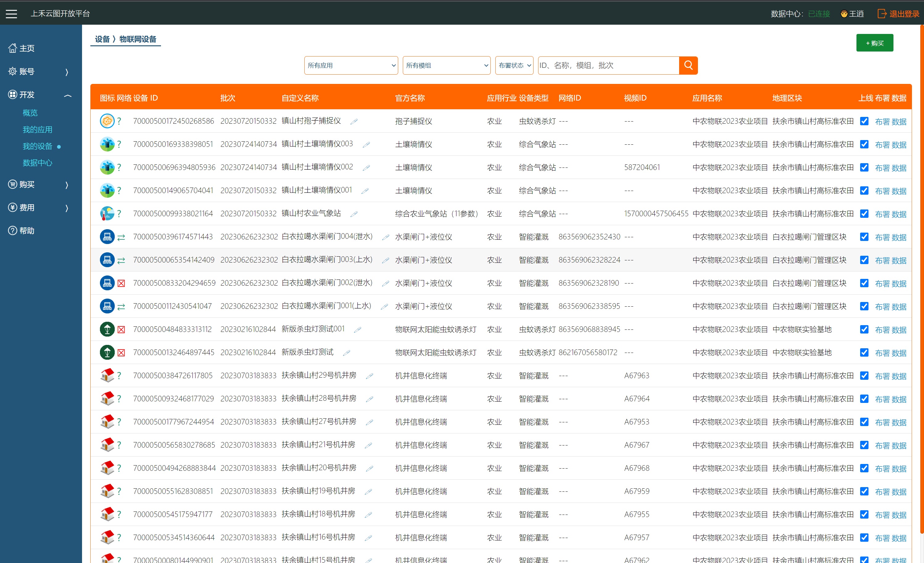Toggle online checkbox for 镇山村土壤墒情仪002

point(864,167)
